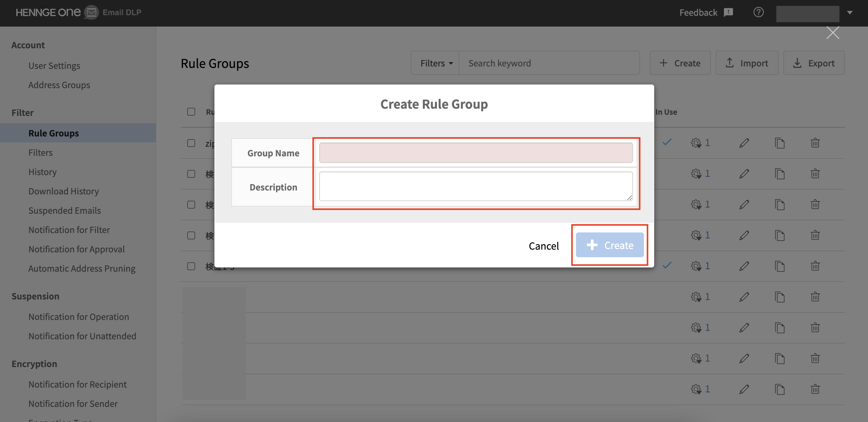Image resolution: width=868 pixels, height=422 pixels.
Task: Click the Export button
Action: coord(814,63)
